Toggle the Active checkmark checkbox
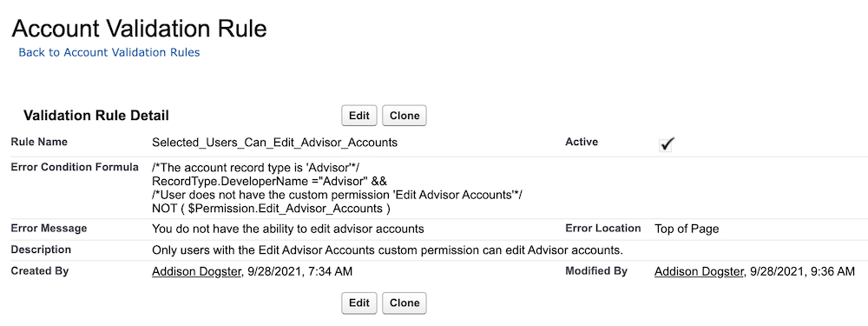 (x=667, y=144)
